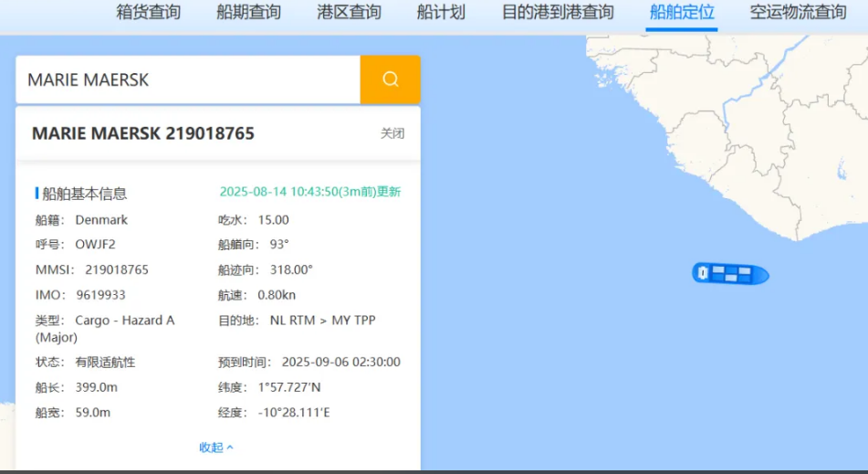
Task: Click the draught value 15.00
Action: tap(274, 220)
